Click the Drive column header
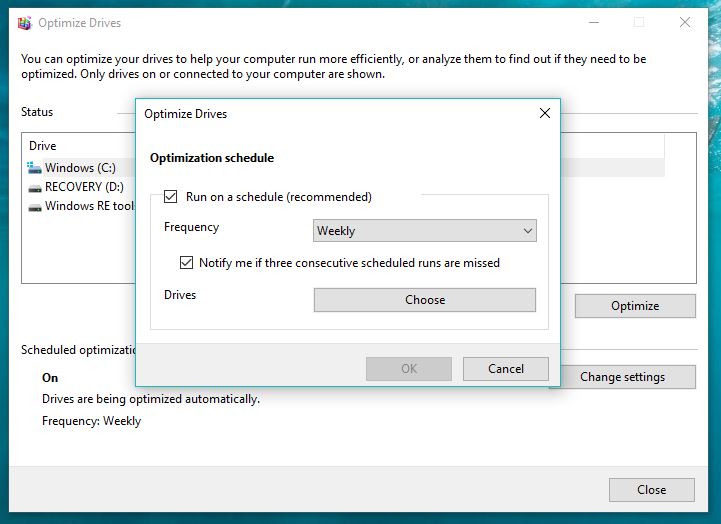 coord(43,146)
